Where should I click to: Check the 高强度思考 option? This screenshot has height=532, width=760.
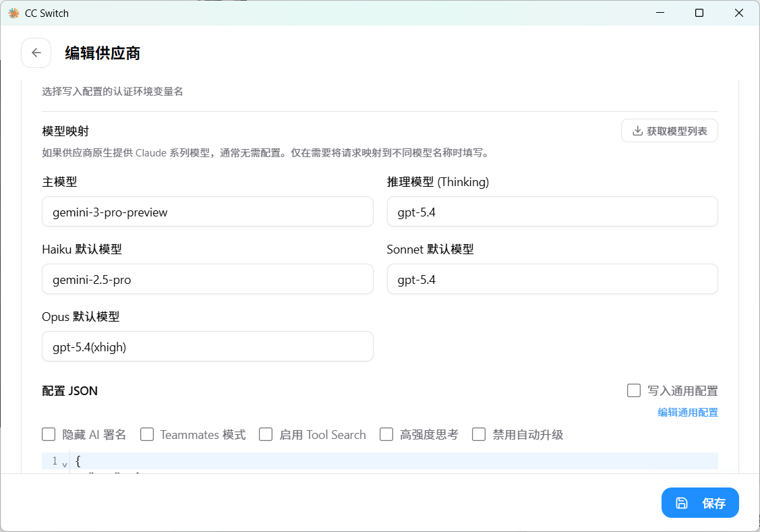point(386,434)
